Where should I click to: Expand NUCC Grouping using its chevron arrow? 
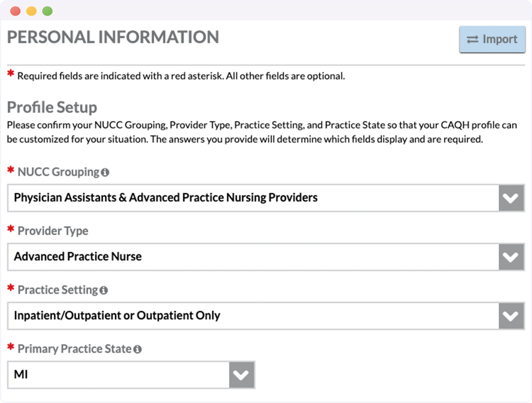[511, 198]
